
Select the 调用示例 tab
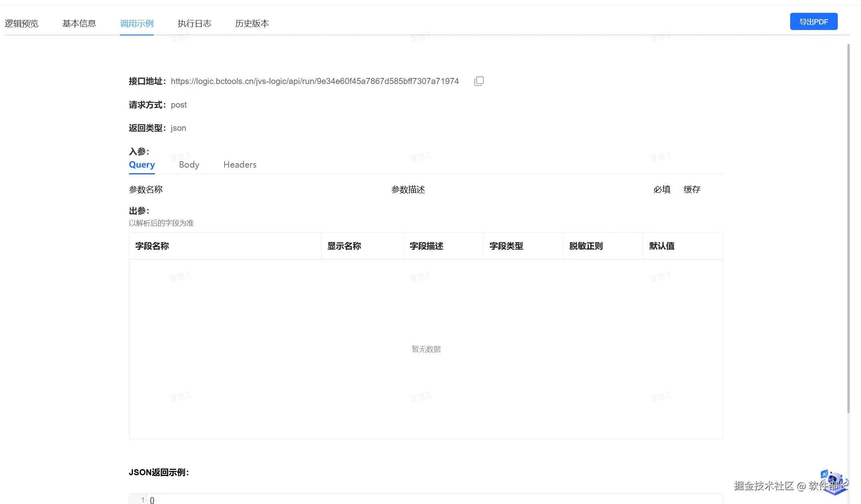137,24
